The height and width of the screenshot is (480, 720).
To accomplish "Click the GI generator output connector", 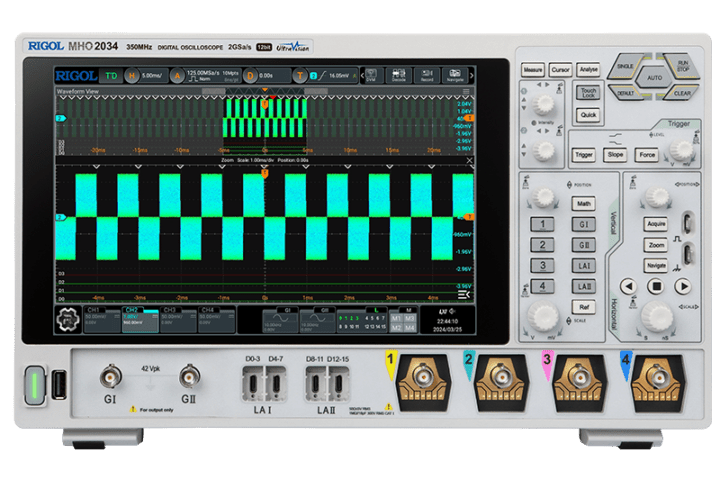I will [108, 378].
